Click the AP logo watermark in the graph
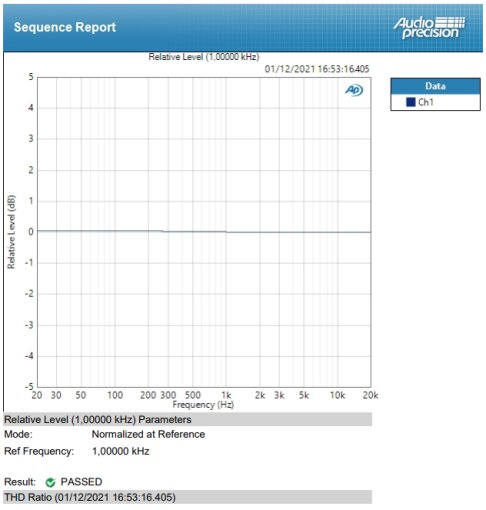 coord(354,90)
